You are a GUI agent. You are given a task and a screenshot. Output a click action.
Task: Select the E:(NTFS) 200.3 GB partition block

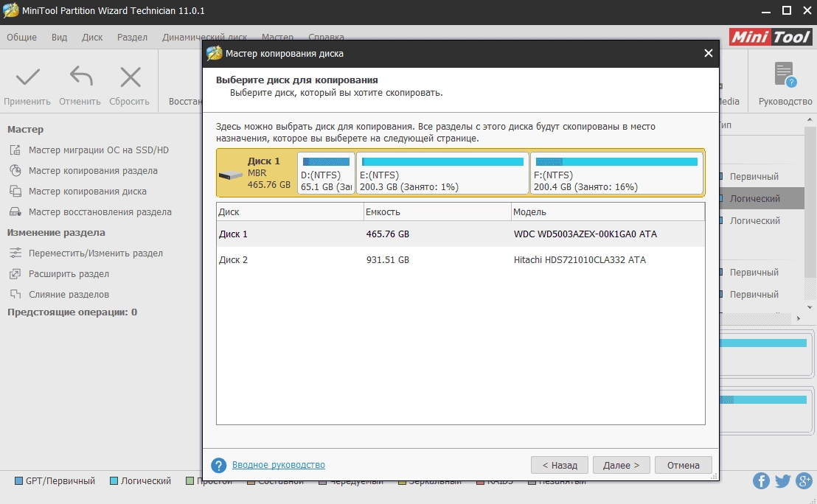(x=442, y=173)
